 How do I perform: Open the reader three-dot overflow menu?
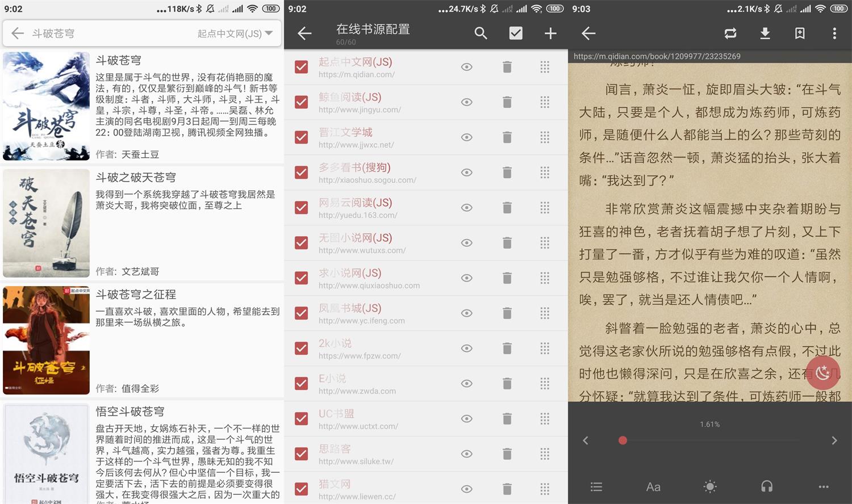pos(834,33)
